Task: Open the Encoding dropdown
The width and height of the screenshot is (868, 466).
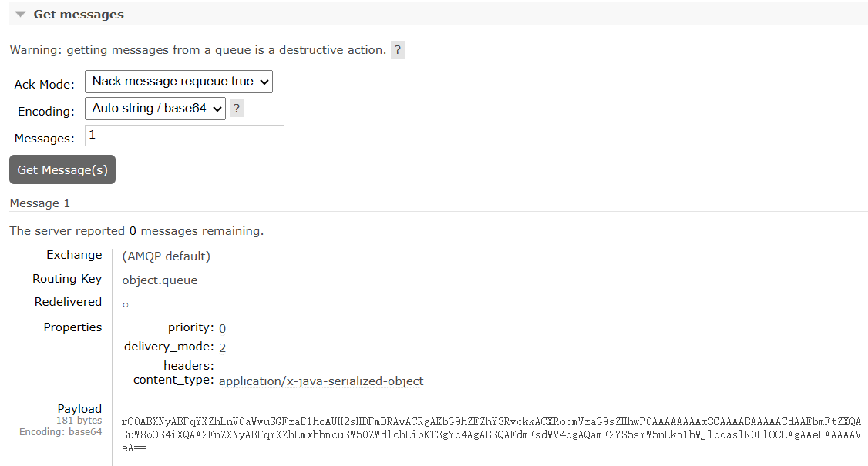Action: tap(155, 109)
